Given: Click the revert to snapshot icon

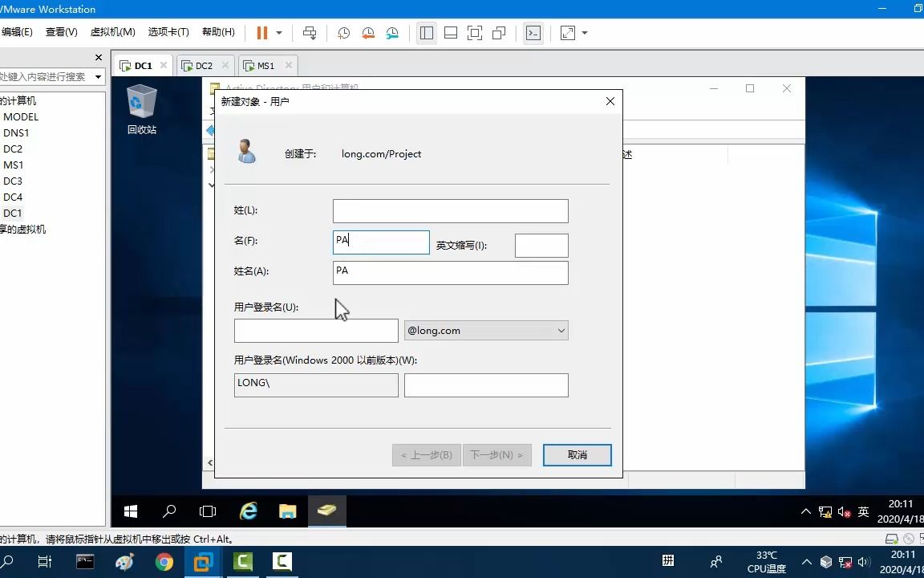Looking at the screenshot, I should pos(367,33).
